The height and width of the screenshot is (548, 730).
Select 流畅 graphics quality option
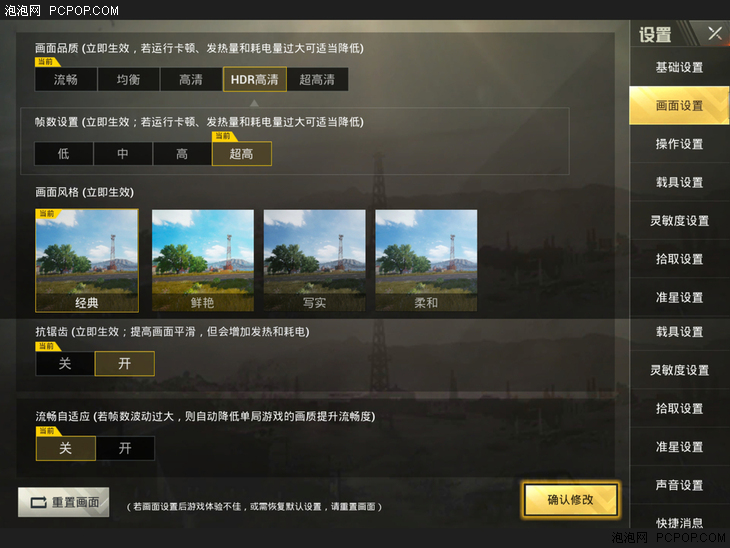click(66, 79)
